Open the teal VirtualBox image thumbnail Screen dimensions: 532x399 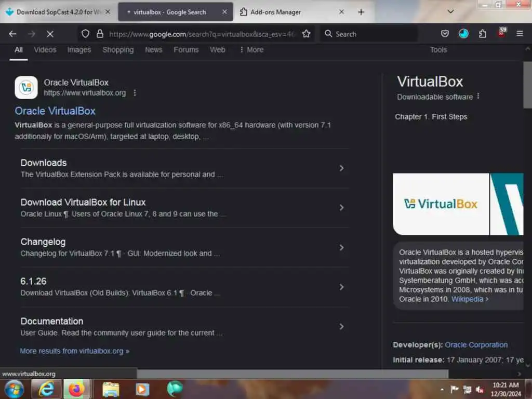pyautogui.click(x=507, y=204)
